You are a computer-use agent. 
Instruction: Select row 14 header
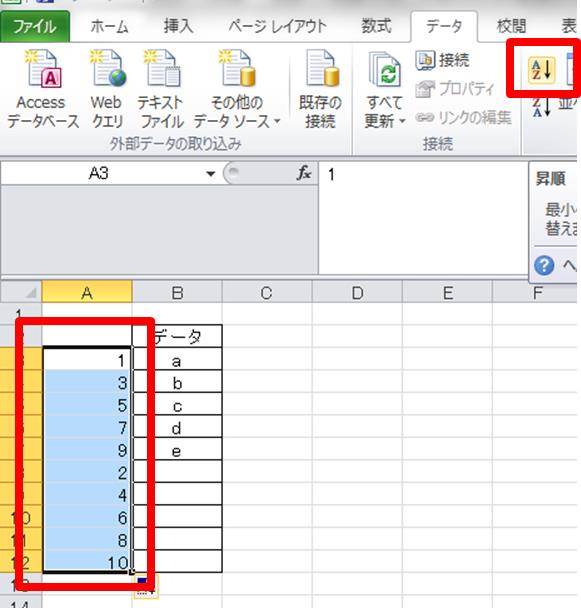(x=20, y=603)
